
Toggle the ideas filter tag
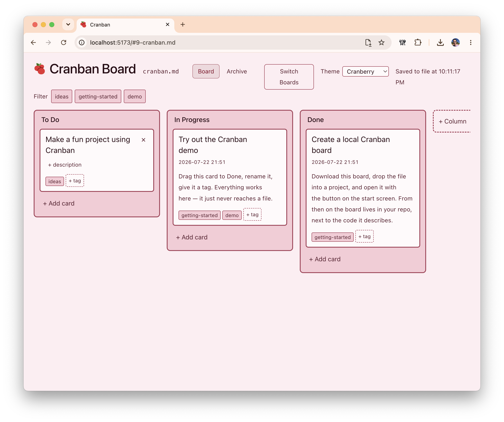click(x=62, y=96)
